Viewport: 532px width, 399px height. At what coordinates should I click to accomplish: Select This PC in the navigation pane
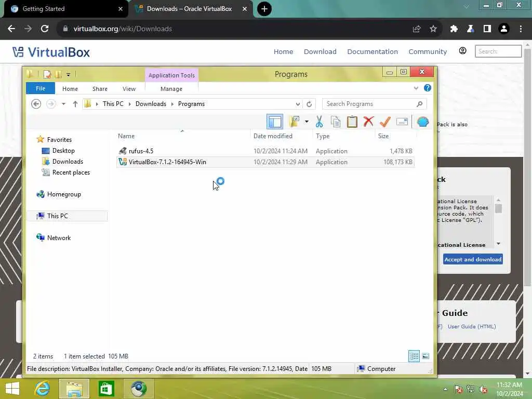pos(67,216)
